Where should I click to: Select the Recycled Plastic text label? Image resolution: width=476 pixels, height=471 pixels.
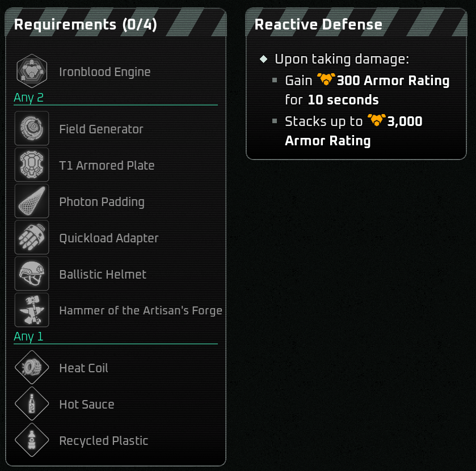click(104, 441)
